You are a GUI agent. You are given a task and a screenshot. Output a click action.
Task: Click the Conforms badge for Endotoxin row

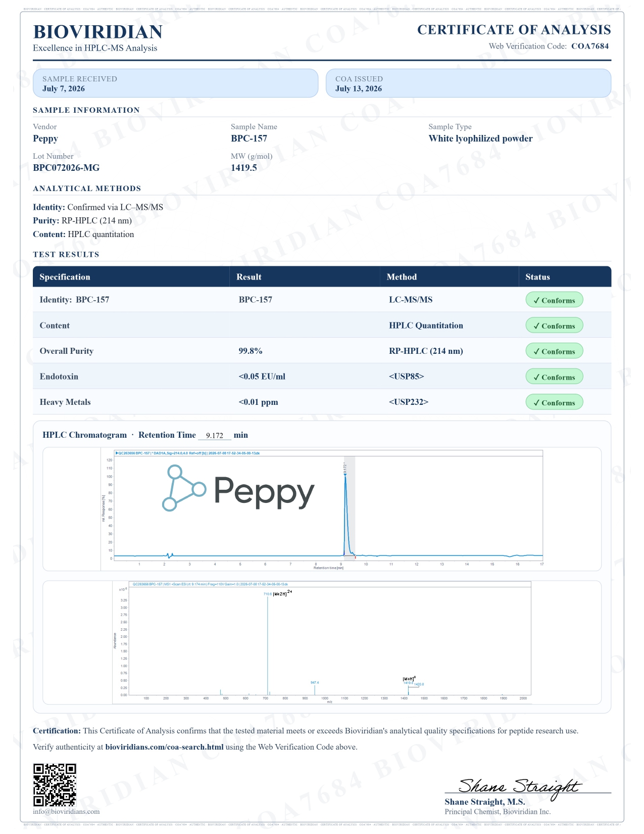coord(554,377)
